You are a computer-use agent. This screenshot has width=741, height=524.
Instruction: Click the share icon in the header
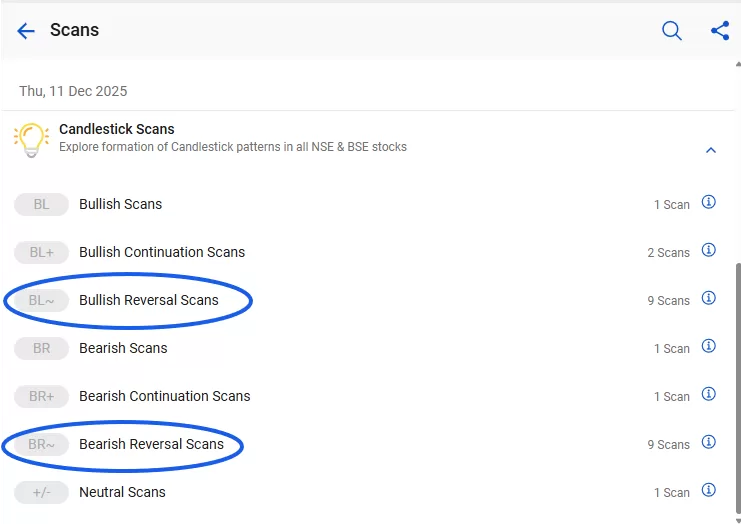point(720,31)
